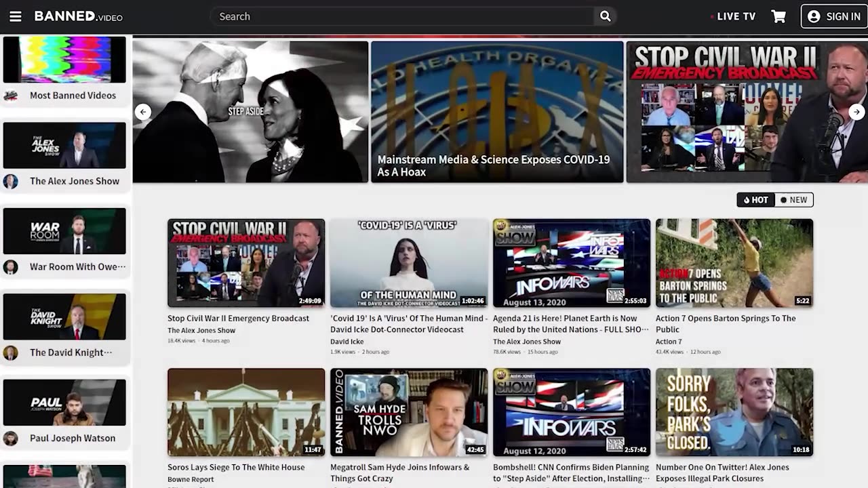Open Bombshell CNN Confirms Biden title
The image size is (868, 488).
pos(571,473)
